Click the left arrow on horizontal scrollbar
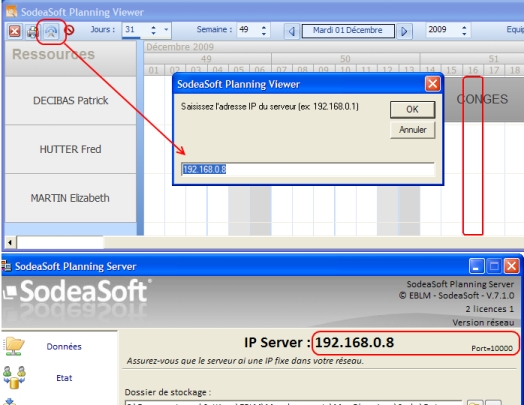Screen dimensions: 524x405 10,242
